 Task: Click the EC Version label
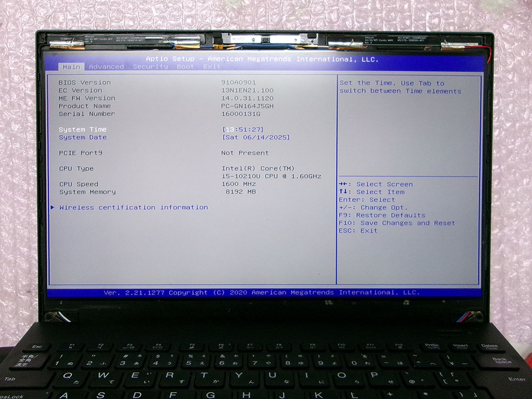click(x=80, y=90)
